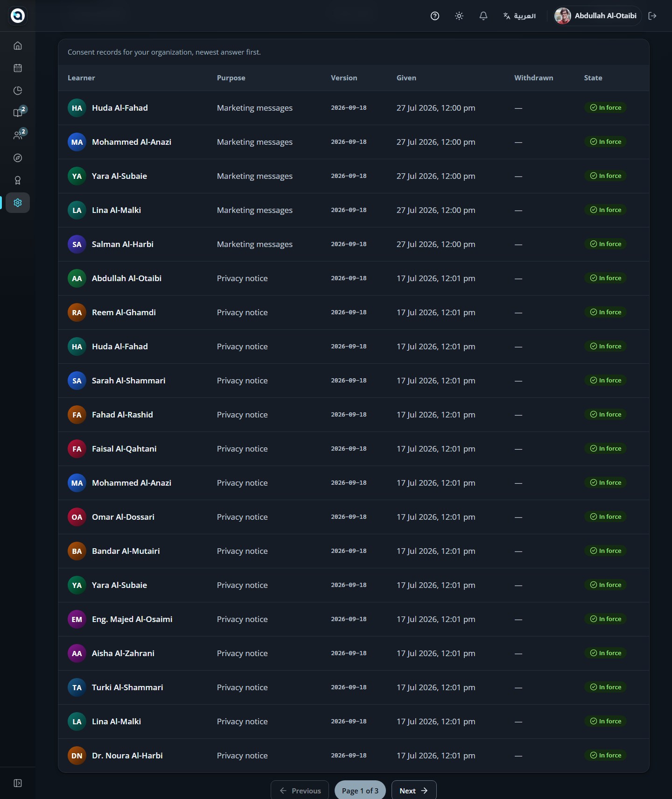Open the settings gear icon in sidebar
This screenshot has height=799, width=672.
click(18, 203)
